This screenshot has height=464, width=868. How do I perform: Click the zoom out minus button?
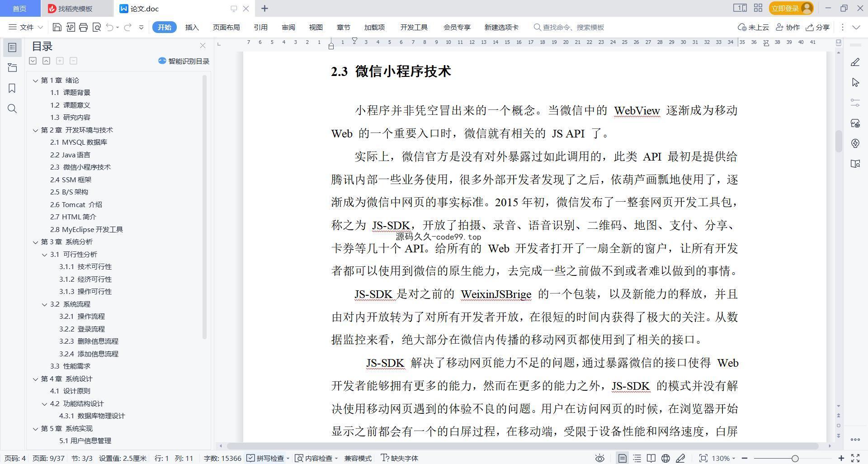(x=744, y=458)
